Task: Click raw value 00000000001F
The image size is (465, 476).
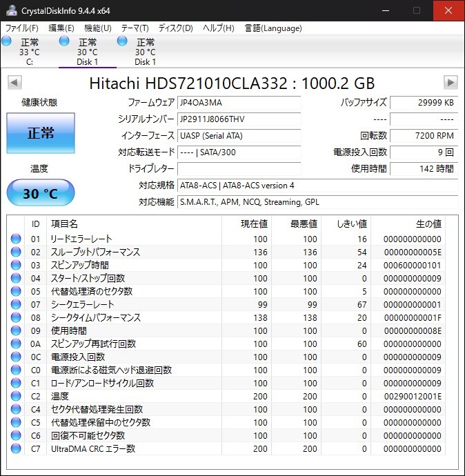Action: (413, 317)
